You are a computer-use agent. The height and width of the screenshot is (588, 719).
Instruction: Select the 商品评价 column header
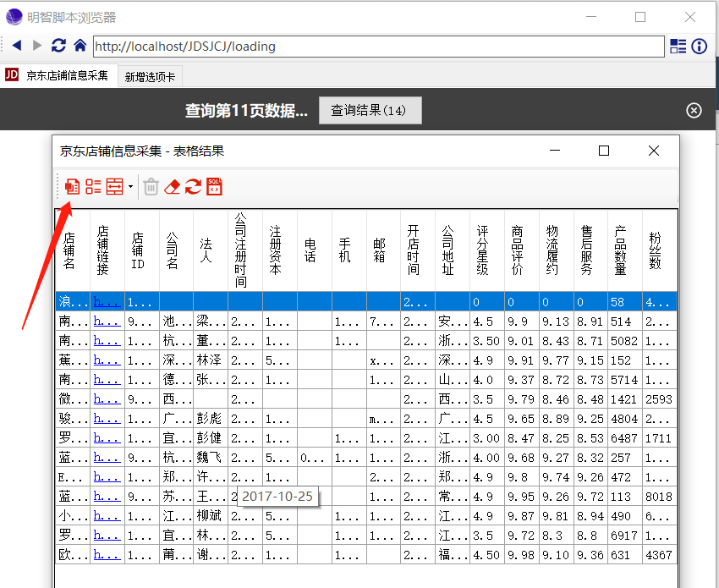(522, 250)
